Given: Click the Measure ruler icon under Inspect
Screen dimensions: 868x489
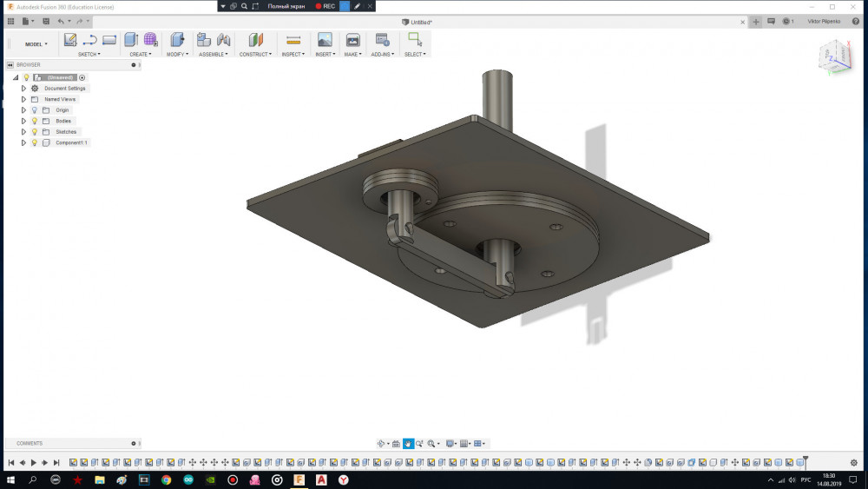Looking at the screenshot, I should pyautogui.click(x=293, y=40).
